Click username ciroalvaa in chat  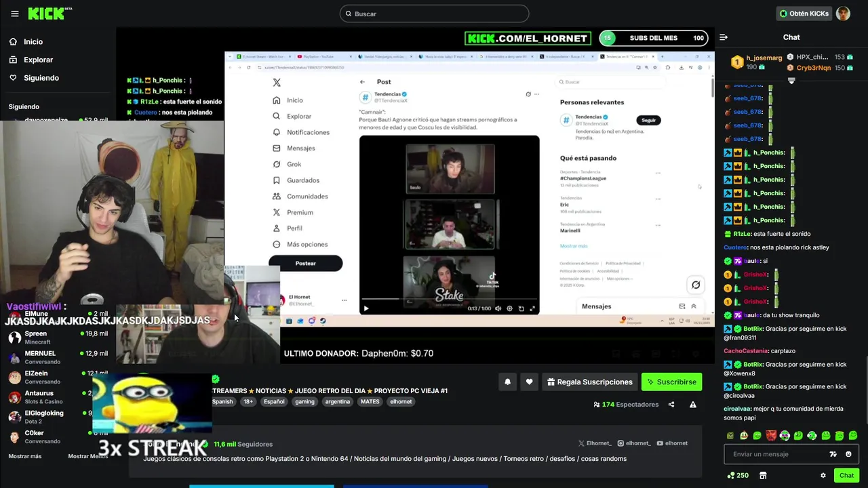(736, 409)
